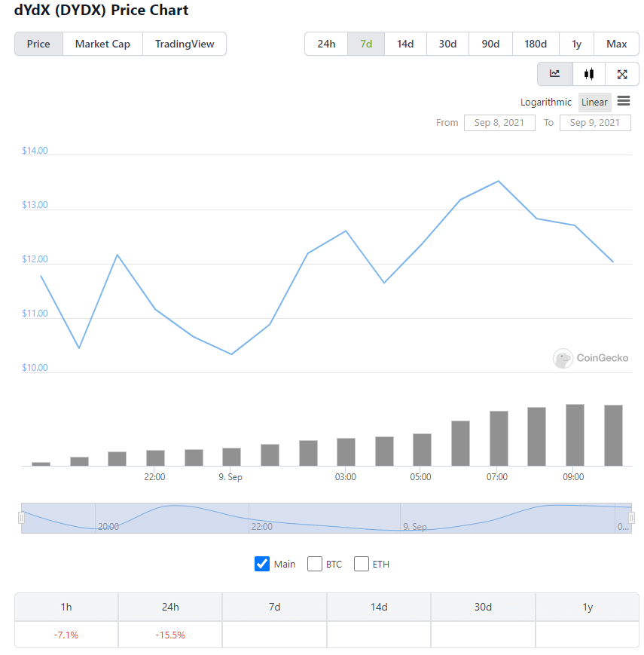
Task: Uncheck the Main series checkbox
Action: point(262,564)
